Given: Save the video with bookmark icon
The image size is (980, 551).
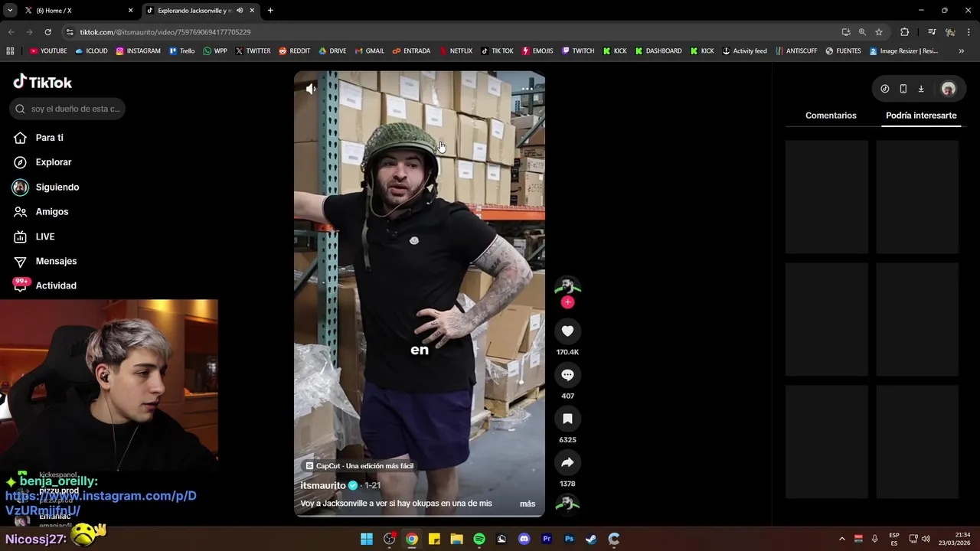Looking at the screenshot, I should point(567,419).
